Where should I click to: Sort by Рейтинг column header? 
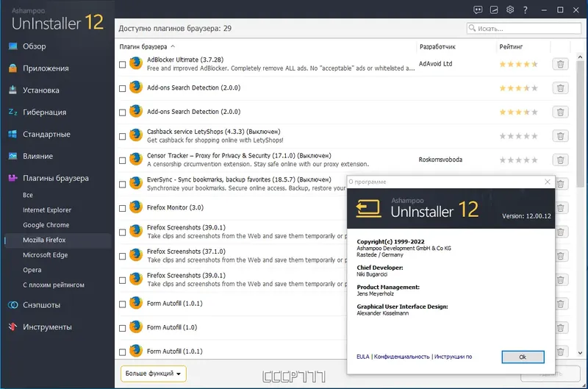tap(511, 47)
